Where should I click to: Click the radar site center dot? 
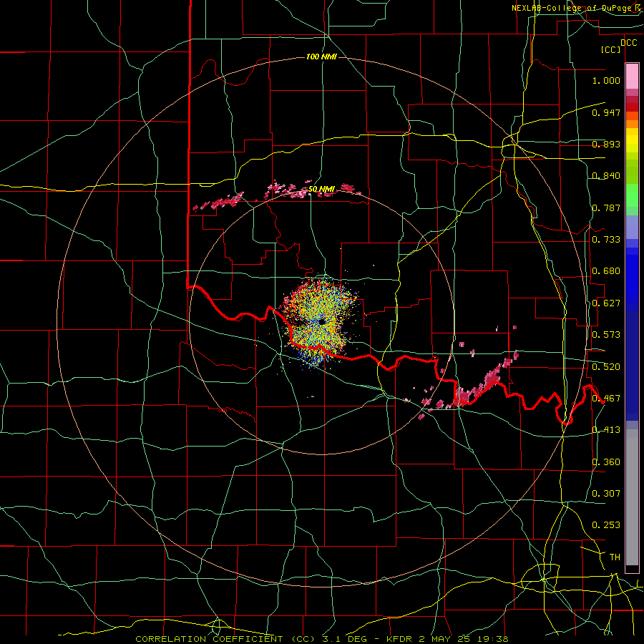point(322,321)
